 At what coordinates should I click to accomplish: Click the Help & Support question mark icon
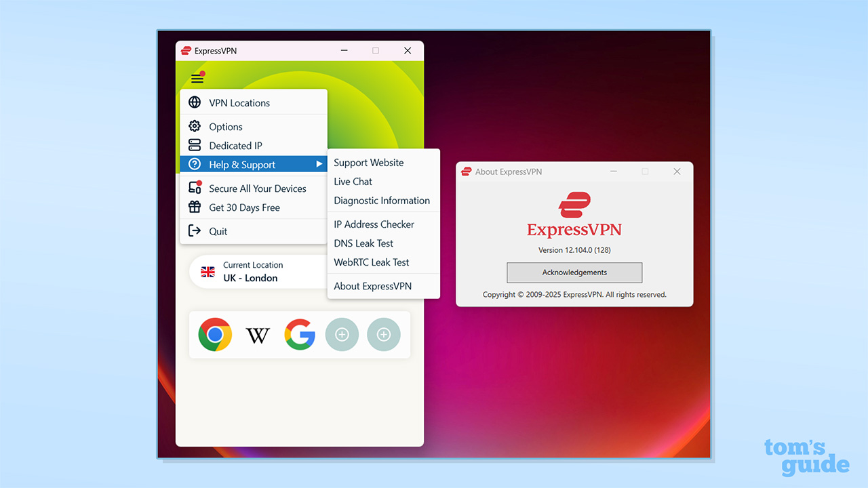coord(195,164)
